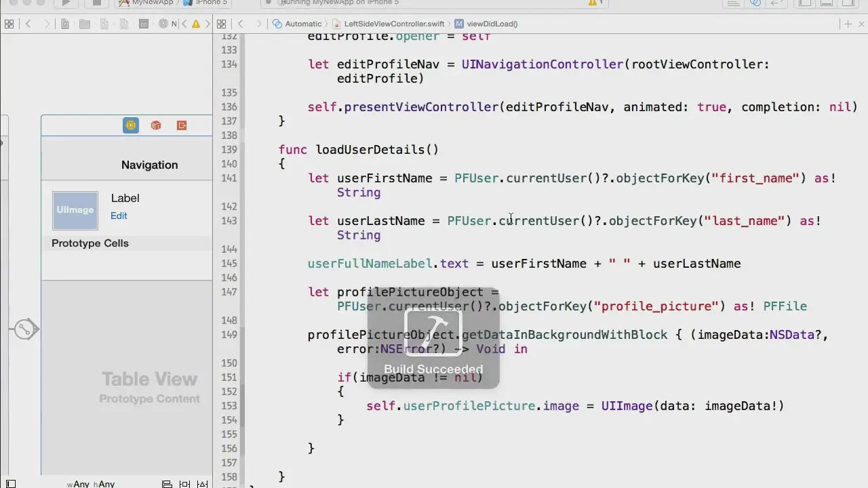Close the assistant editor pane
The image size is (868, 488).
click(862, 24)
